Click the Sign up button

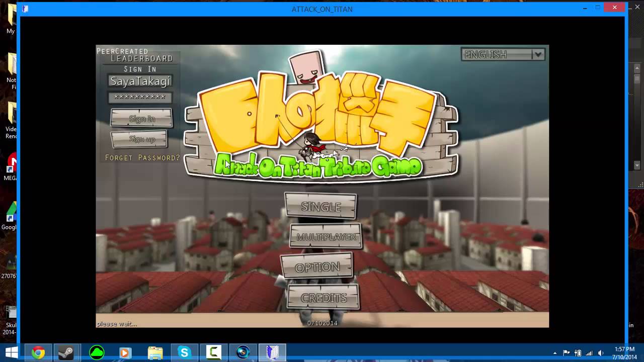[x=139, y=139]
